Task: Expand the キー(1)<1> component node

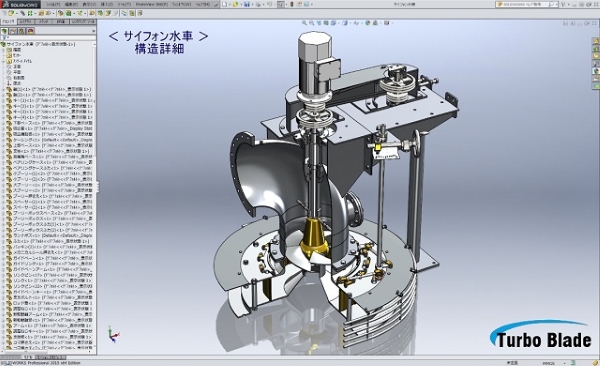Action: coord(4,100)
